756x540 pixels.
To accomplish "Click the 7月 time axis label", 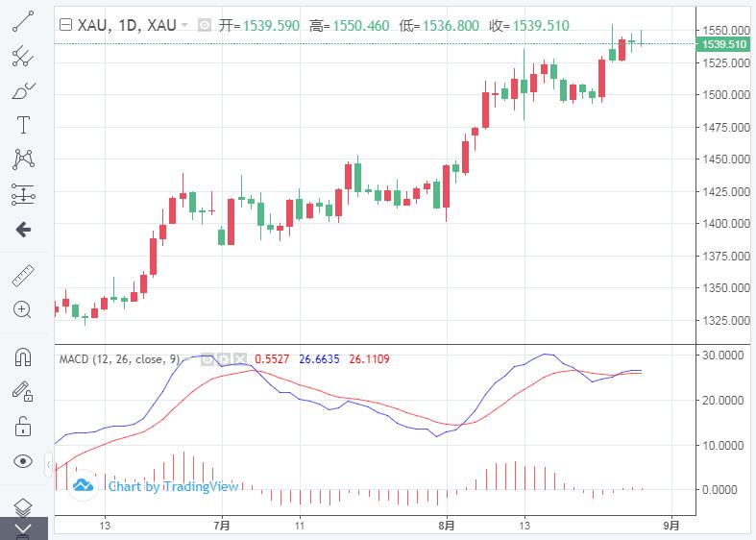I will [x=222, y=525].
